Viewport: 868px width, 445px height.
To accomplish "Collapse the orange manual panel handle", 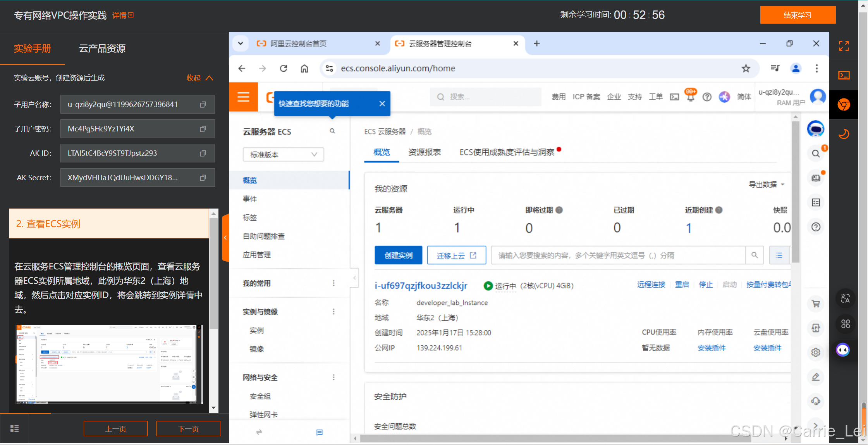I will (x=225, y=238).
